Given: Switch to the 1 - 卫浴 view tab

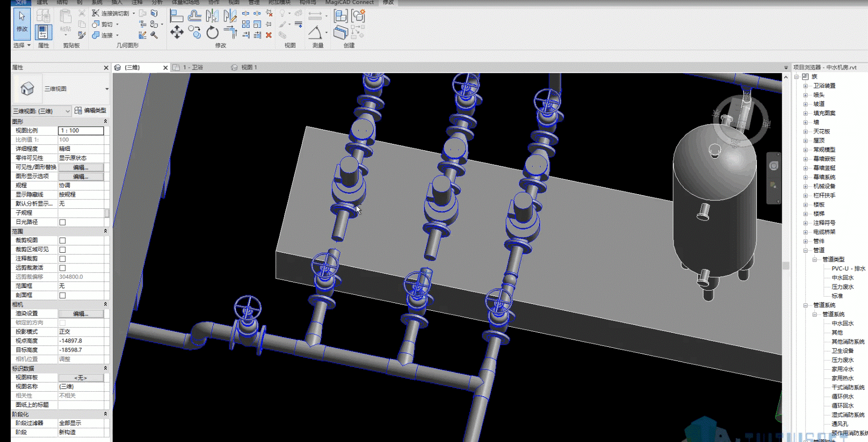Looking at the screenshot, I should pyautogui.click(x=193, y=67).
